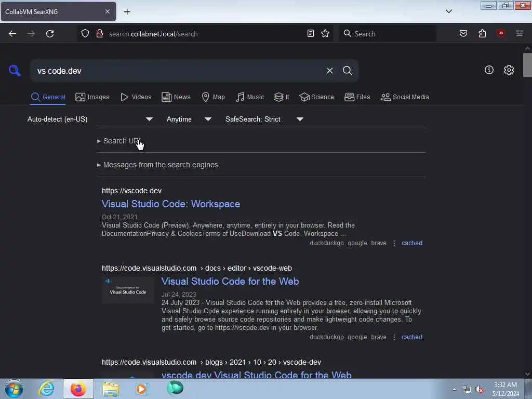Image resolution: width=532 pixels, height=399 pixels.
Task: Click the page vertical scrollbar thumb
Action: click(527, 65)
